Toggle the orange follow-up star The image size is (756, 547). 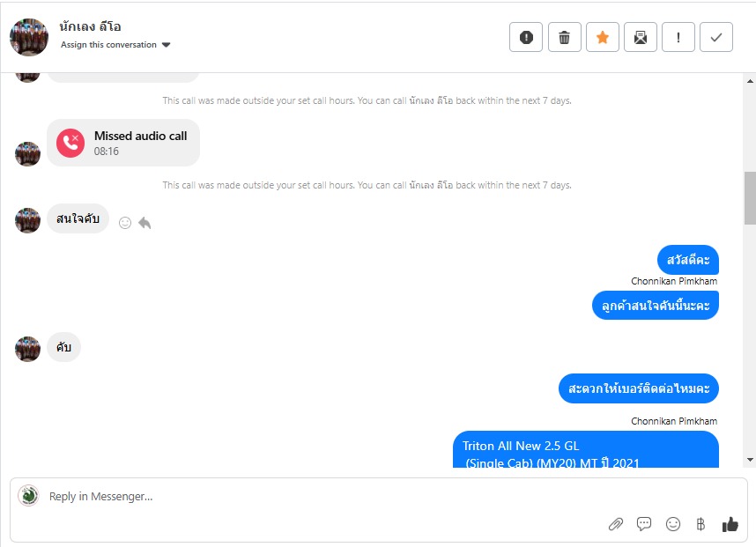[602, 37]
